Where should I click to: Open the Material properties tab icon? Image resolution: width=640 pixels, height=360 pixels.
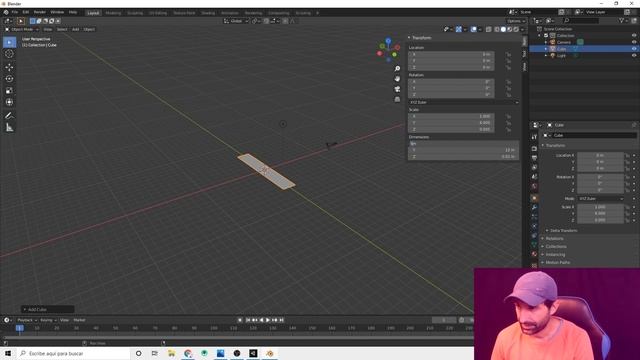[x=534, y=254]
